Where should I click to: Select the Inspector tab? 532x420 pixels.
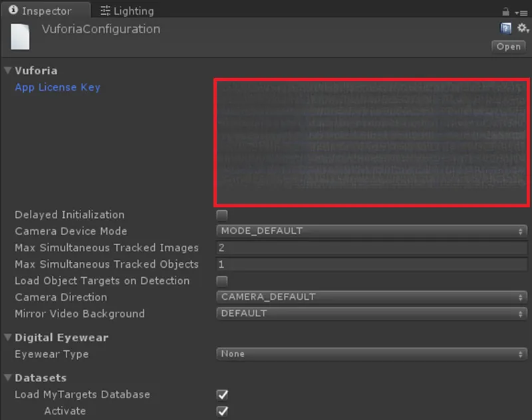tap(40, 11)
